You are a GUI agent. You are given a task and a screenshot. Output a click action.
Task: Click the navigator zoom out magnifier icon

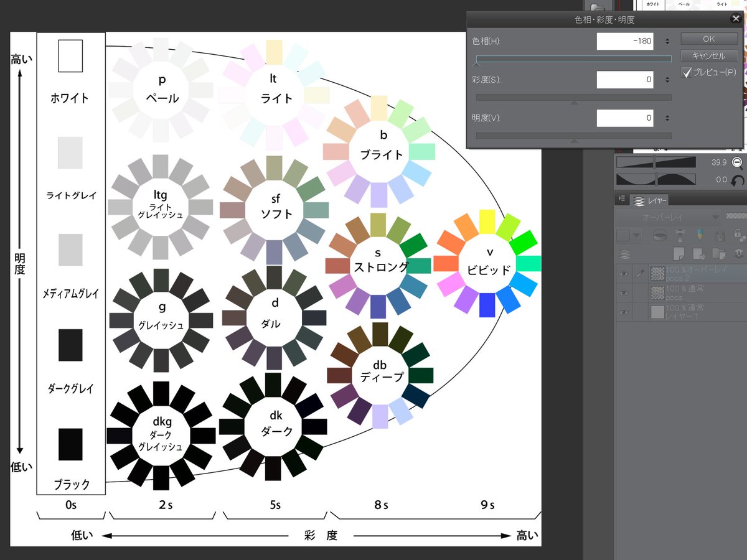pyautogui.click(x=737, y=162)
